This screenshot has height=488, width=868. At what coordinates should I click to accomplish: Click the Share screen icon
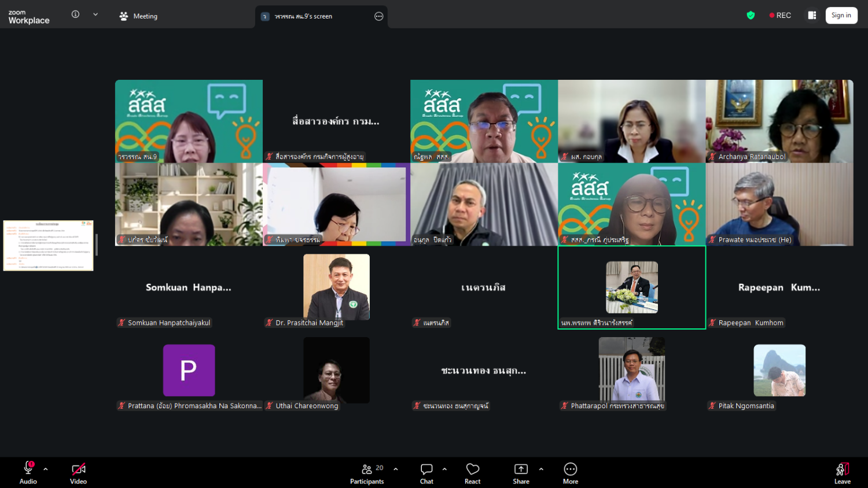coord(521,472)
